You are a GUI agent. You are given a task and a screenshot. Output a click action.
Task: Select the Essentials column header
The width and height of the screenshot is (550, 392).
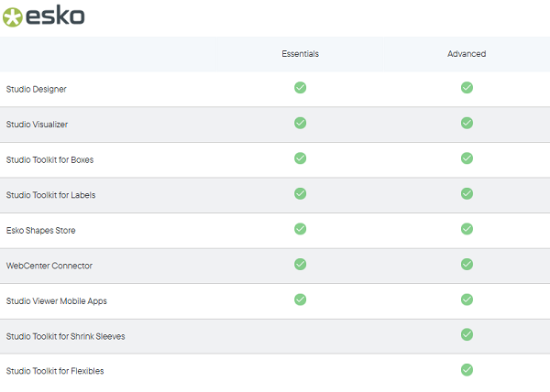coord(300,54)
